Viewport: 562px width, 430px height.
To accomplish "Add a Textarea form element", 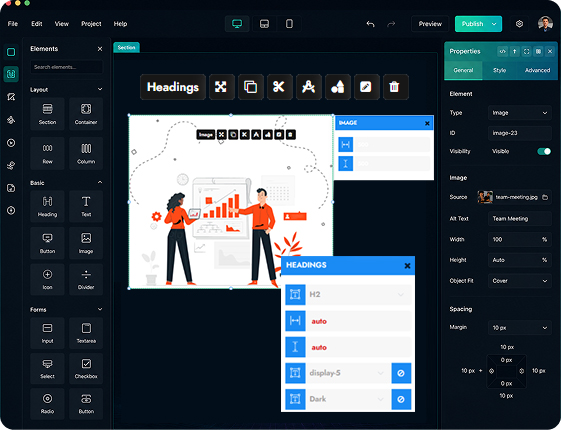I will click(86, 333).
